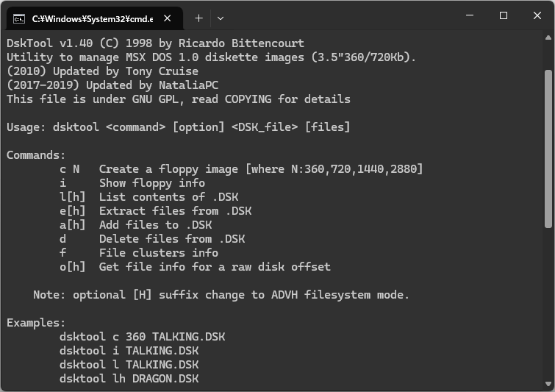Click the empty title bar area
The width and height of the screenshot is (555, 392).
(x=340, y=16)
